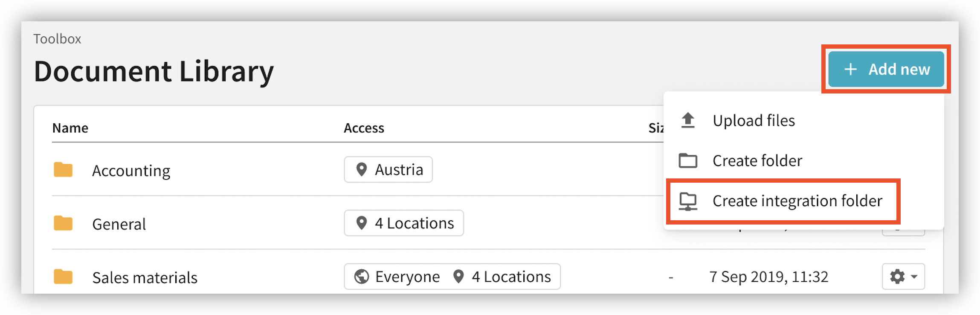Click the Accounting folder icon
Image resolution: width=980 pixels, height=315 pixels.
point(63,170)
